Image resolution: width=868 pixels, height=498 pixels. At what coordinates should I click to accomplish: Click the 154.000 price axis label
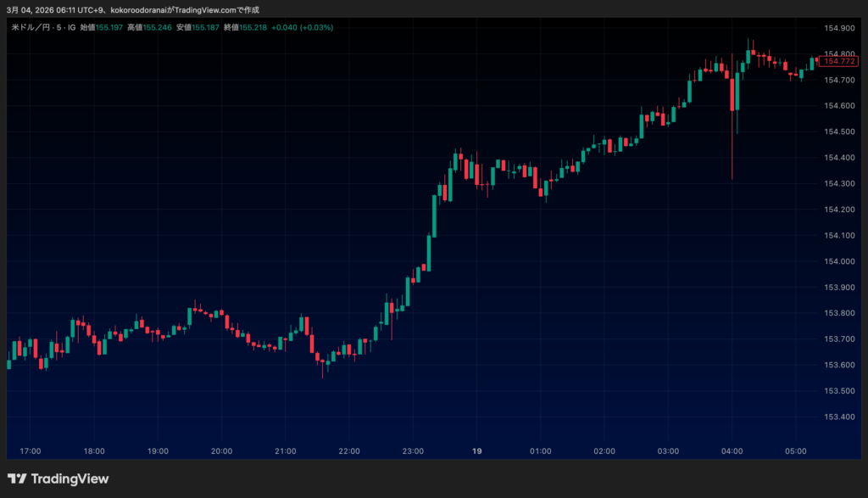click(838, 261)
